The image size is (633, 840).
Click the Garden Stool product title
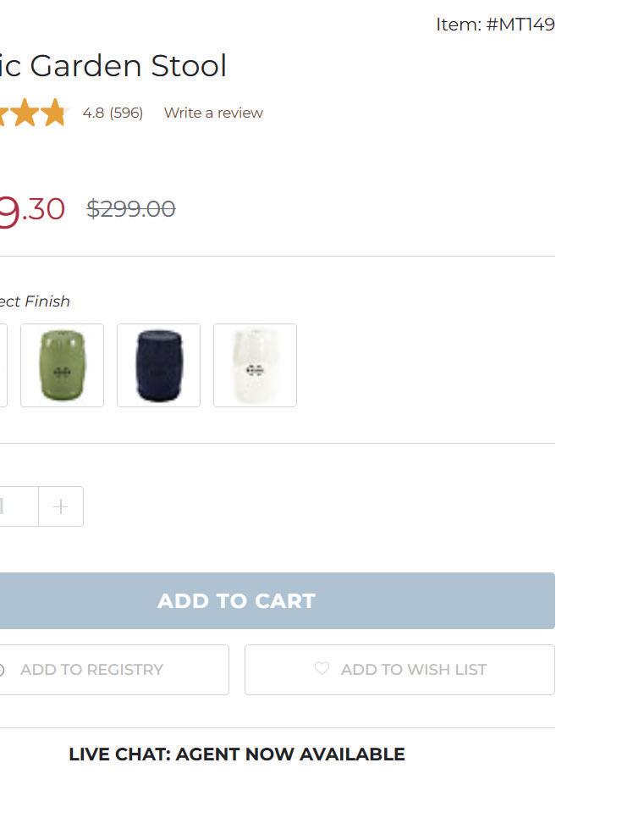[x=113, y=66]
